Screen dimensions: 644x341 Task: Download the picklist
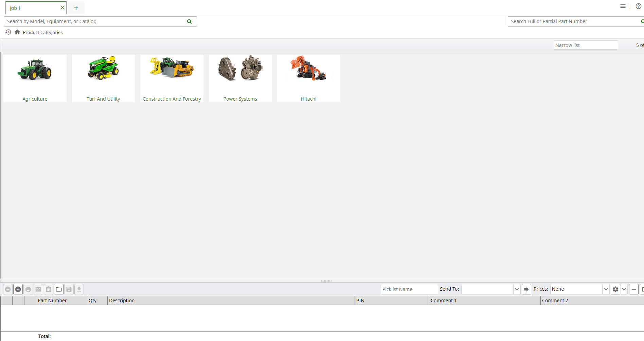[x=79, y=289]
